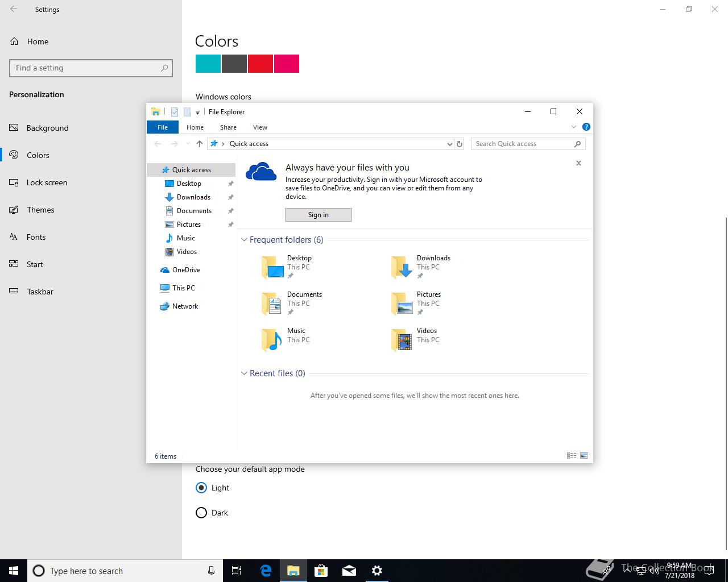Open Microsoft Store from taskbar

(321, 571)
